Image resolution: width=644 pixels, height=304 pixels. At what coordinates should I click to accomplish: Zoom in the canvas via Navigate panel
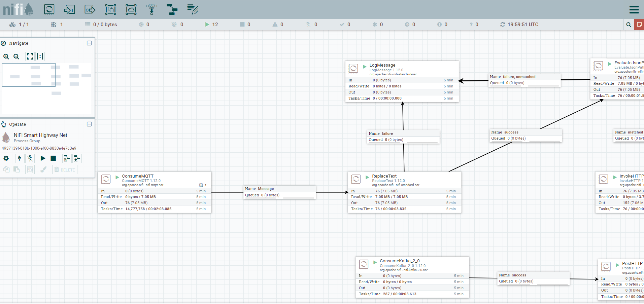point(6,56)
